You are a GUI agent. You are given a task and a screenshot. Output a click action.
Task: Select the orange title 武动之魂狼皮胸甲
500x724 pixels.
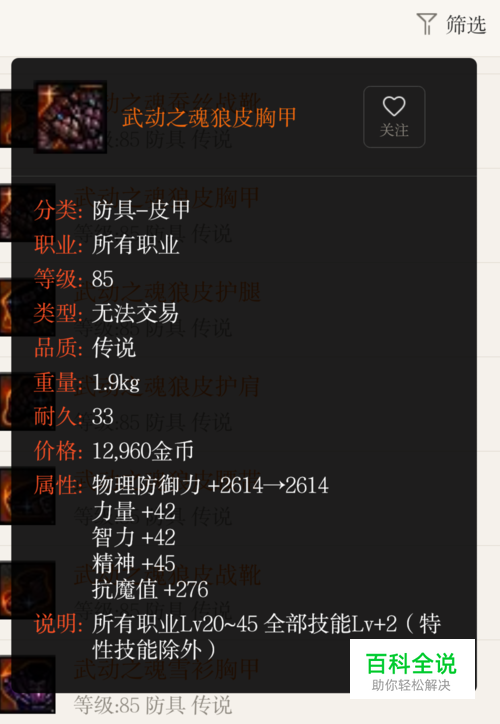(209, 117)
